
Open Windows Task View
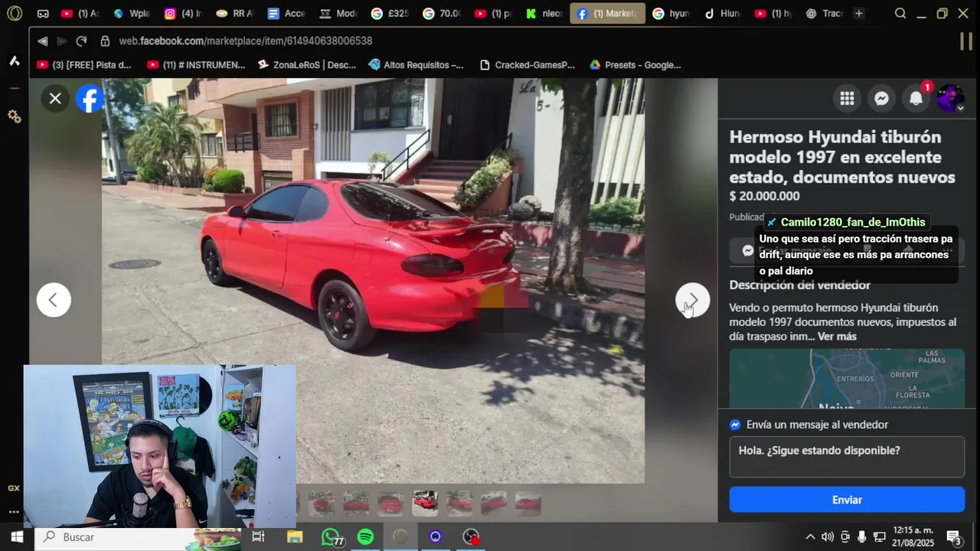[258, 537]
